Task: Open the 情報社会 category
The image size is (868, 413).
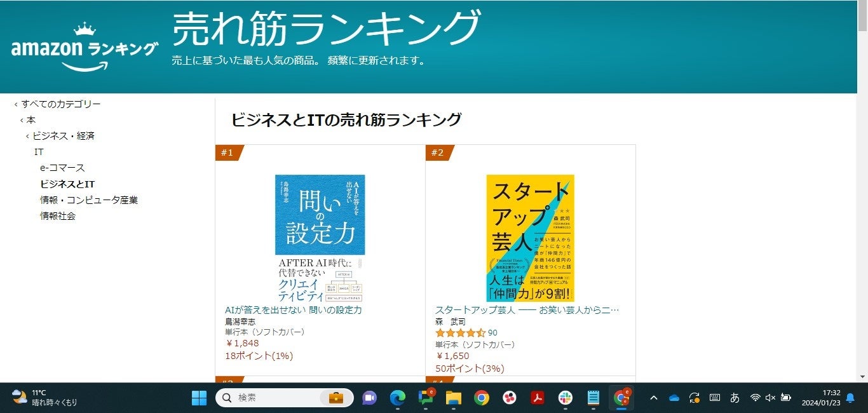Action: (58, 216)
